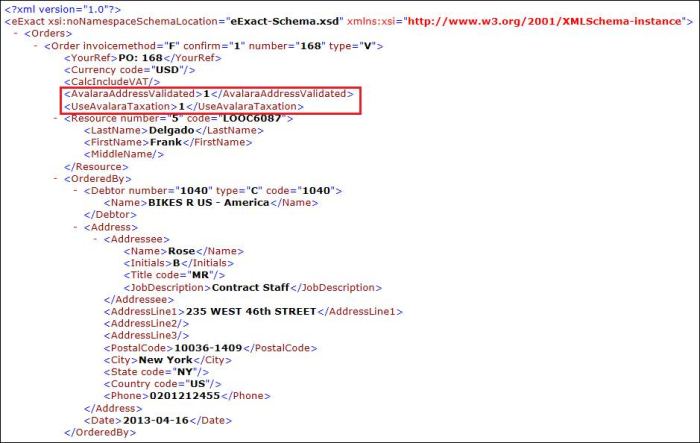Collapse the Addressee node

(x=95, y=239)
